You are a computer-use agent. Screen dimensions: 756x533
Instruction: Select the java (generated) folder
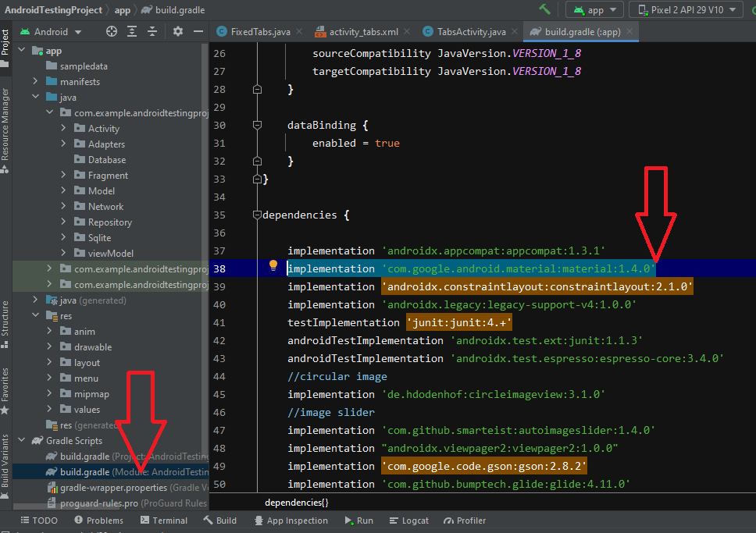(x=86, y=300)
